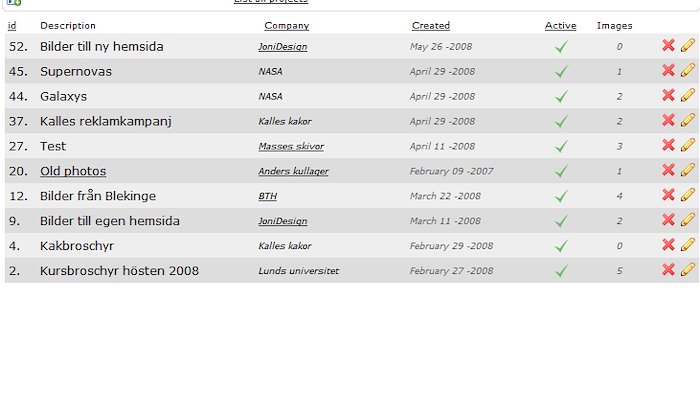700x416 pixels.
Task: Open List all projects link at top
Action: point(271,1)
